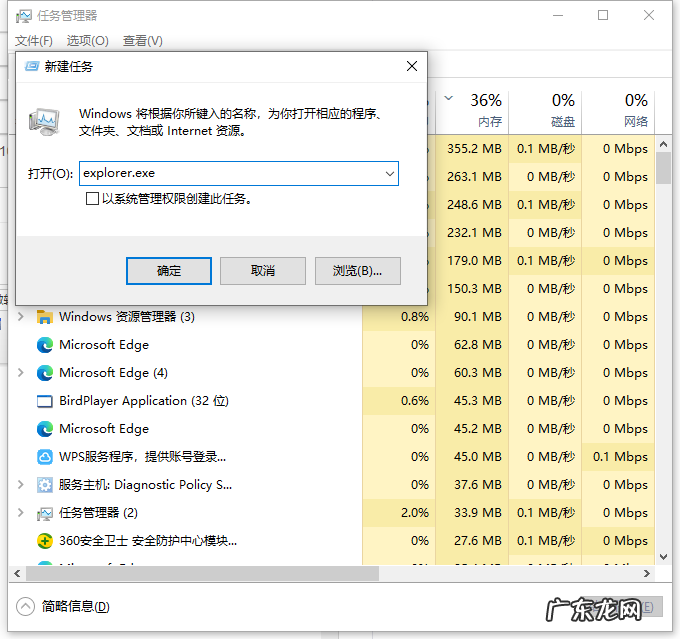Click the Windows 资源管理器 folder icon

tap(45, 317)
